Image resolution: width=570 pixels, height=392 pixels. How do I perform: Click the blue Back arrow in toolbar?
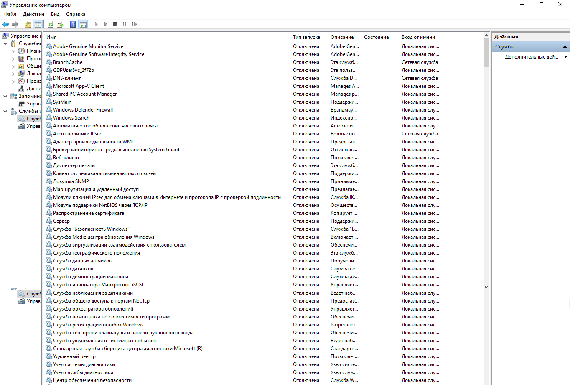[5, 24]
